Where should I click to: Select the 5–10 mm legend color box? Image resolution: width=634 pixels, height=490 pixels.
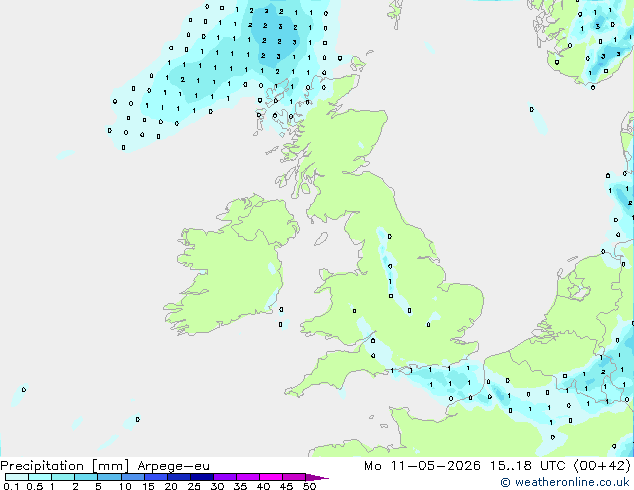click(x=109, y=477)
